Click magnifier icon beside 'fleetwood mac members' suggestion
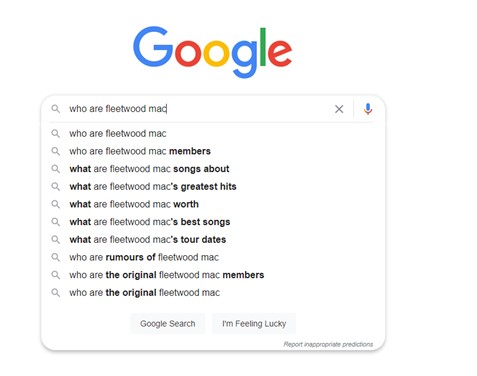 click(x=56, y=151)
